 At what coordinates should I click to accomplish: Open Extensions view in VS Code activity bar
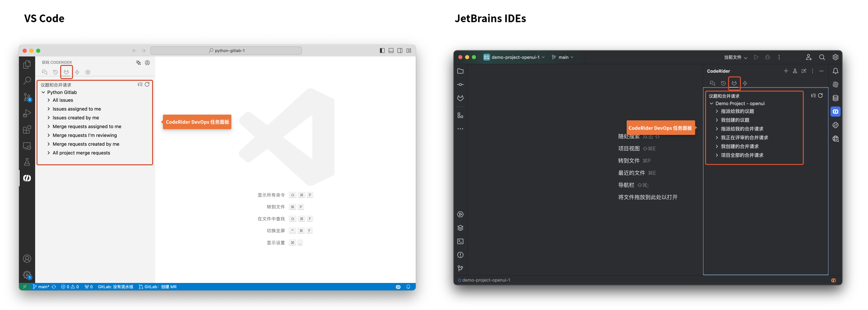[27, 129]
